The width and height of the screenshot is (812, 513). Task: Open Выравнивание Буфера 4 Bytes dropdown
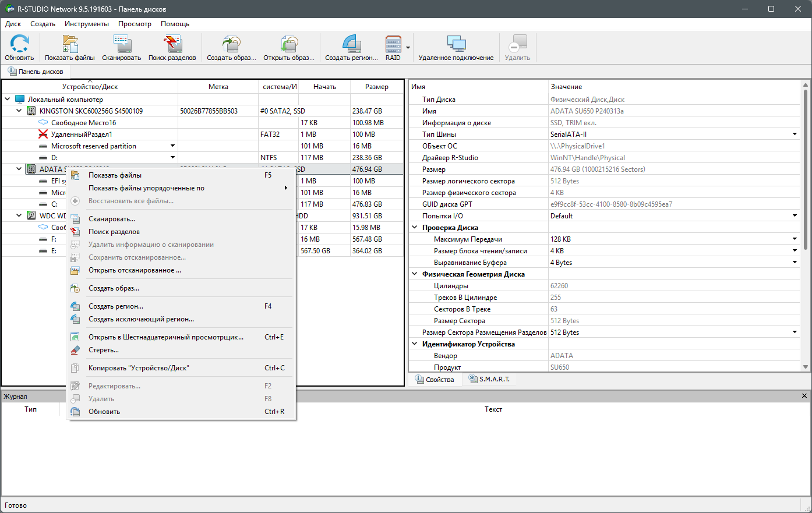pyautogui.click(x=795, y=263)
